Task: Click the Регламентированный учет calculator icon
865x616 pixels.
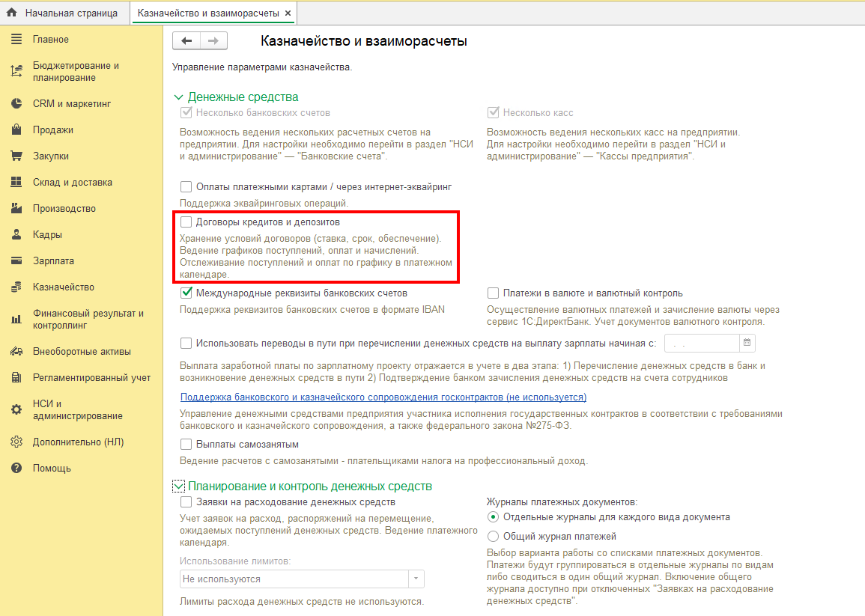Action: pos(16,378)
